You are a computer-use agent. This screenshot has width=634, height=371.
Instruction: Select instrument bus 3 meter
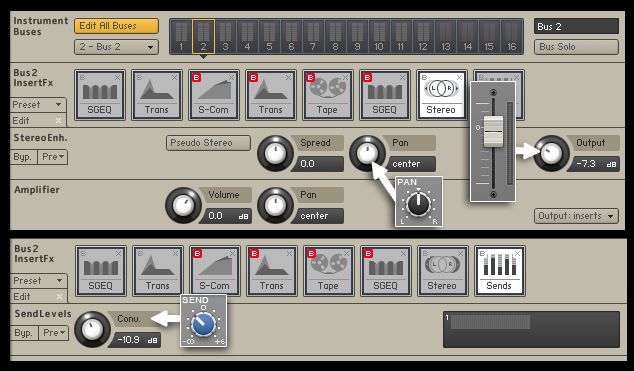225,36
